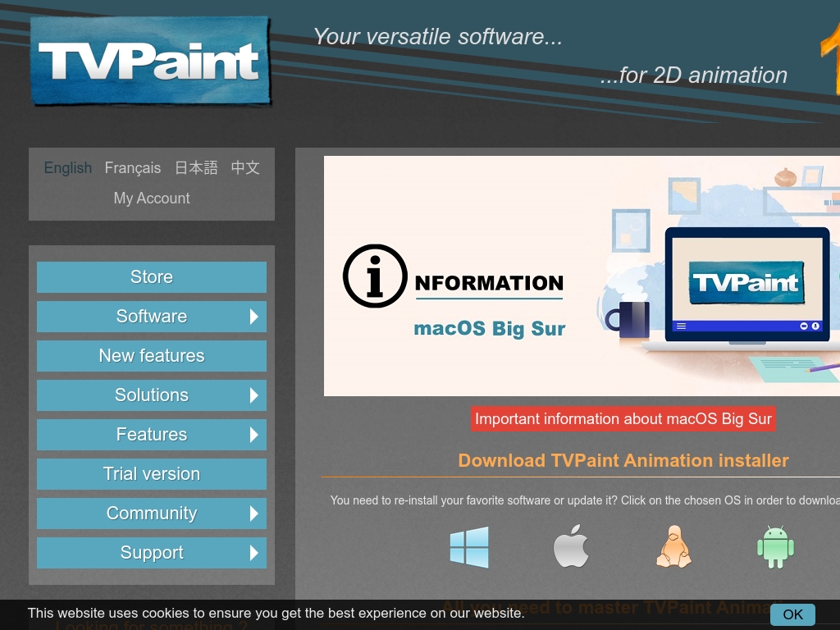Viewport: 840px width, 630px height.
Task: Click the Linux penguin download icon
Action: tap(674, 546)
